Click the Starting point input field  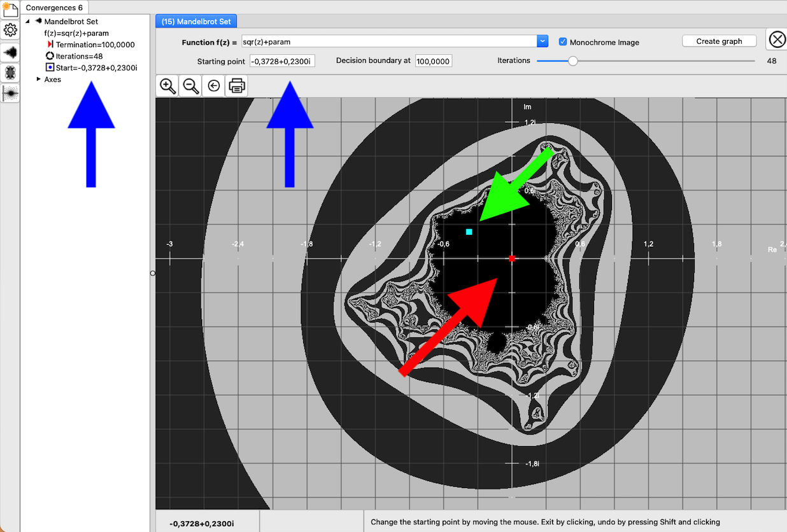point(281,61)
